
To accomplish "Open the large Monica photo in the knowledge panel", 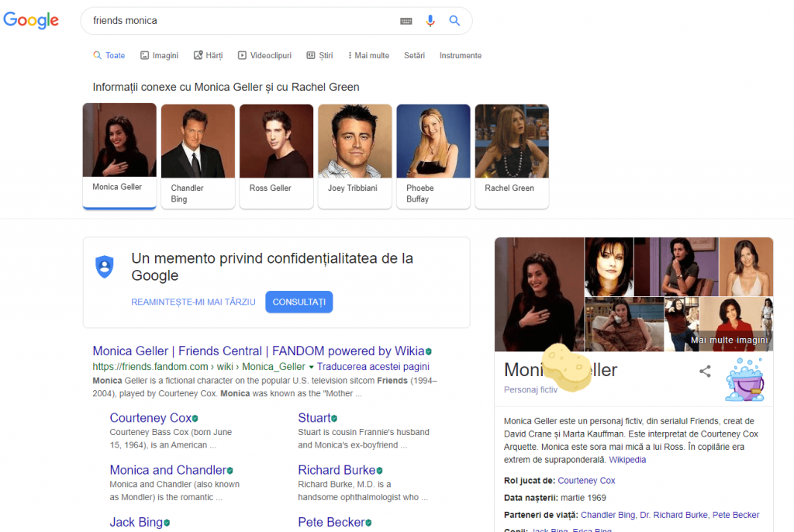I will pos(540,295).
